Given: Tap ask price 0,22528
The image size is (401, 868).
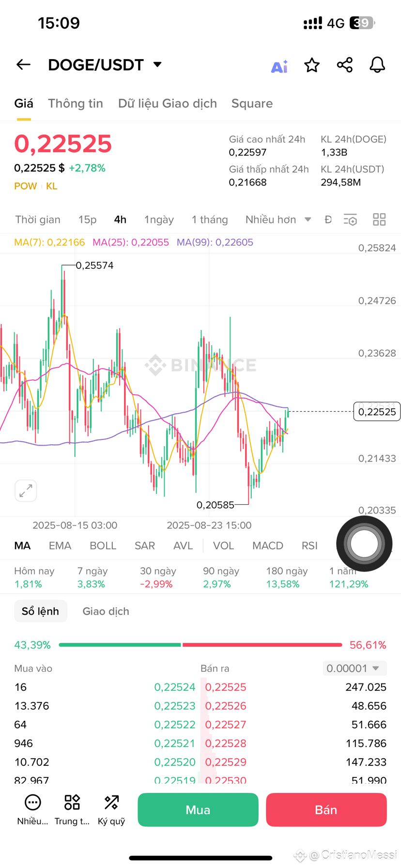Looking at the screenshot, I should (x=226, y=744).
